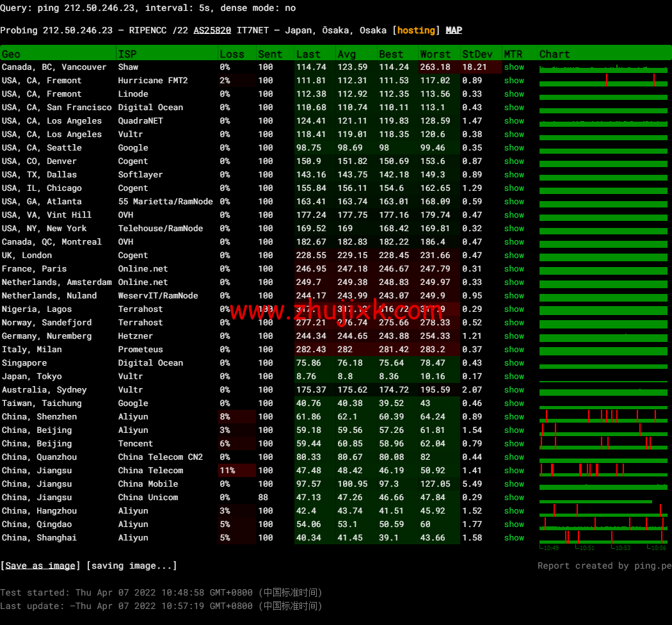The image size is (672, 625).
Task: Click the Save as image link
Action: [x=40, y=565]
